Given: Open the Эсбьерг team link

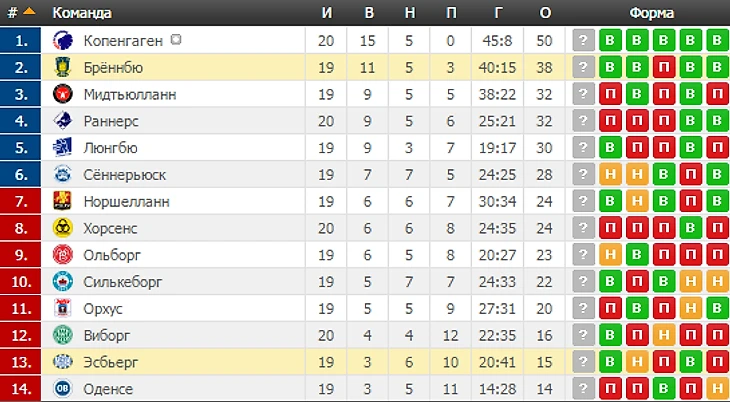Looking at the screenshot, I should tap(112, 361).
